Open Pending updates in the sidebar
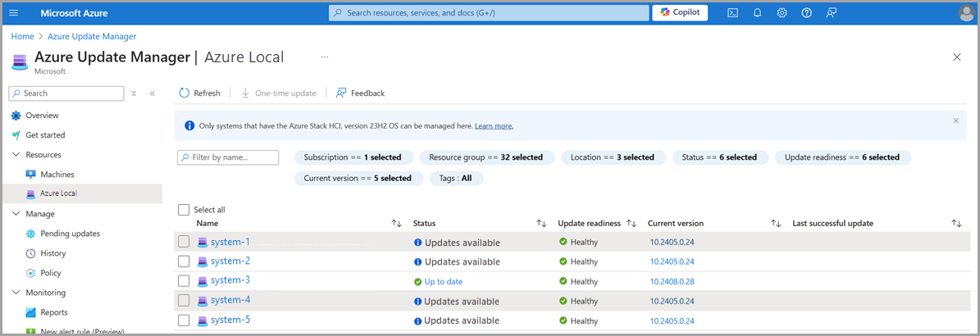This screenshot has width=980, height=336. 70,234
